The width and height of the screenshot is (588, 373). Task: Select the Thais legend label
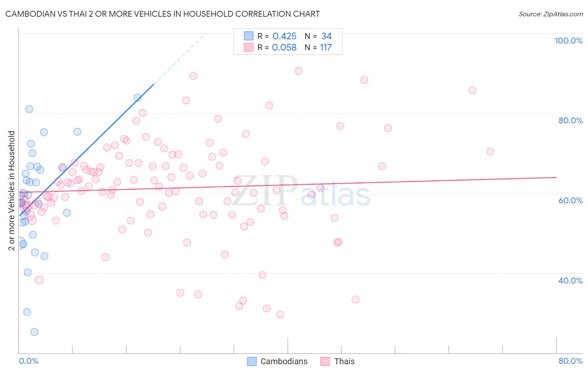pyautogui.click(x=345, y=361)
